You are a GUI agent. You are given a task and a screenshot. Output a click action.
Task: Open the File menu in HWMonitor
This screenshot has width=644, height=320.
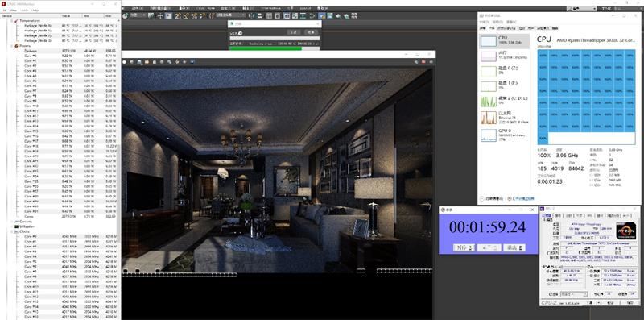(x=4, y=10)
